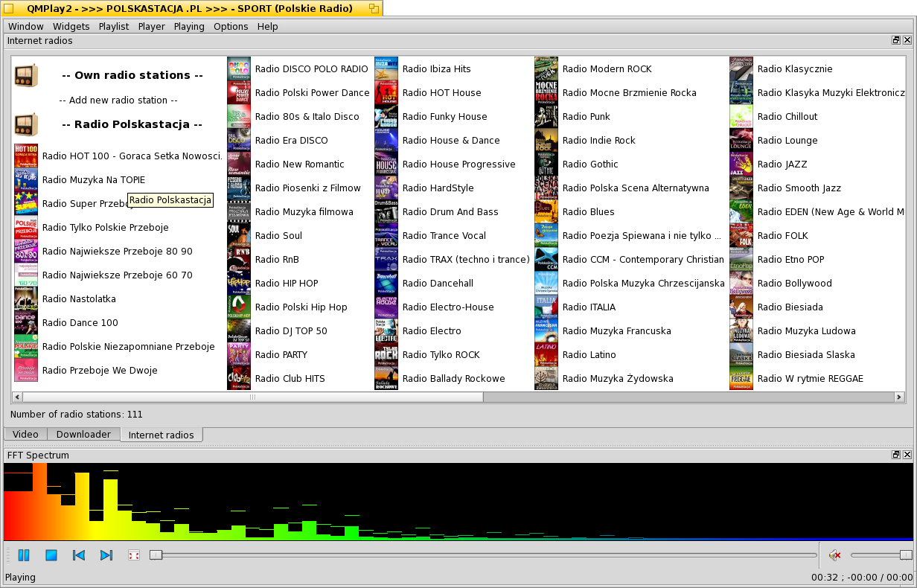
Task: Select Radio Chillout station
Action: (787, 116)
